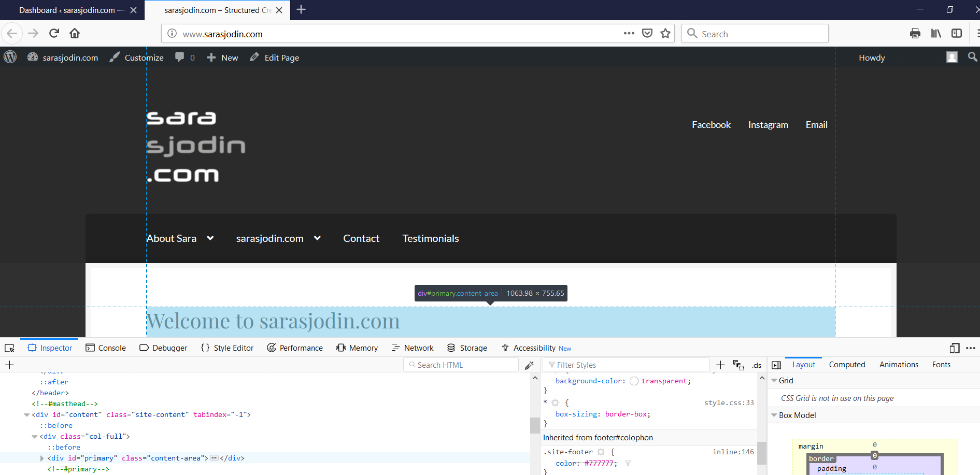Image resolution: width=980 pixels, height=475 pixels.
Task: Open the Debugger panel
Action: coord(163,348)
